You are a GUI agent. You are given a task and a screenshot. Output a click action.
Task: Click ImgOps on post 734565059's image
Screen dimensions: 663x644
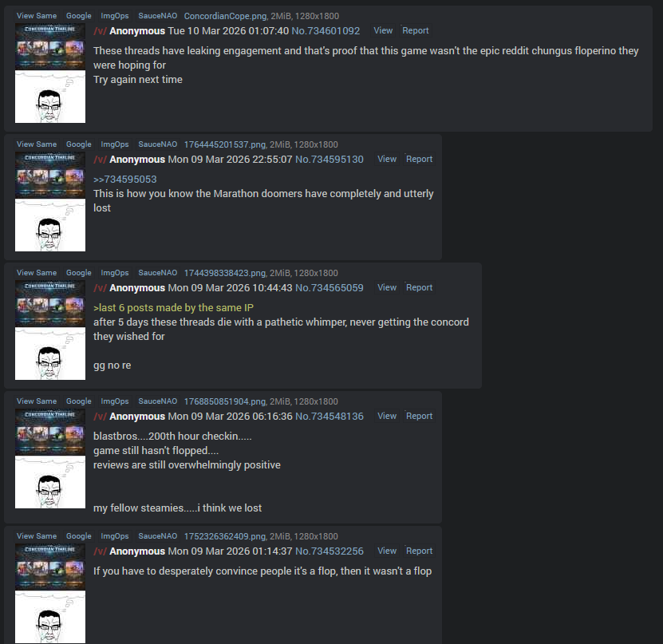pos(115,273)
